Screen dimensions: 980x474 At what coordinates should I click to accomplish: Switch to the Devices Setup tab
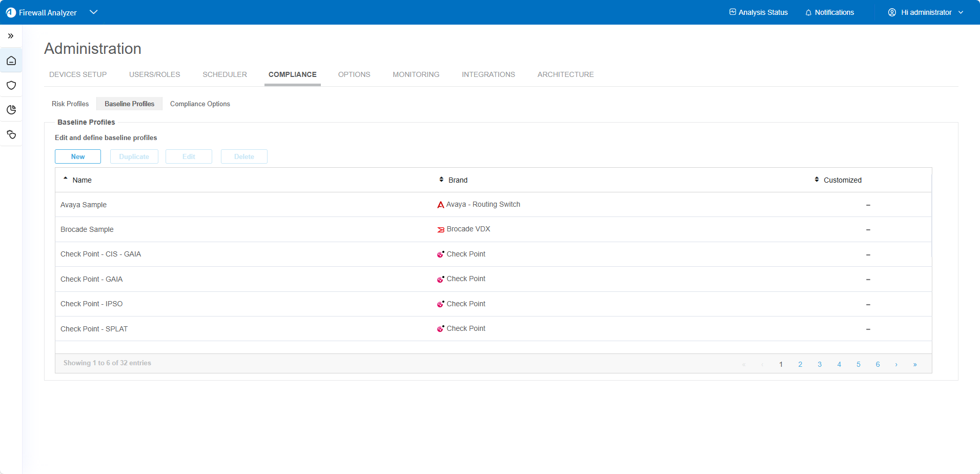(78, 74)
